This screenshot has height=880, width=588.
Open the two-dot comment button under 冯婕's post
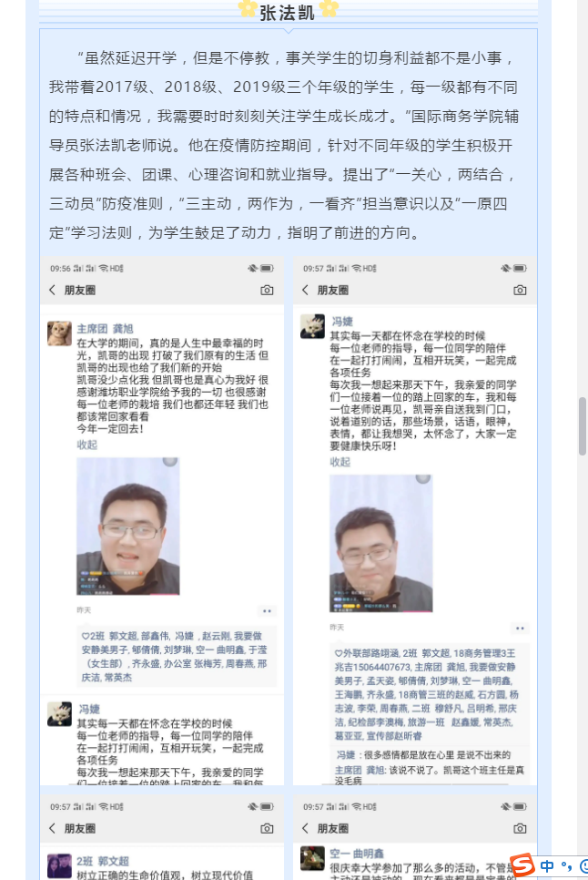[x=520, y=628]
